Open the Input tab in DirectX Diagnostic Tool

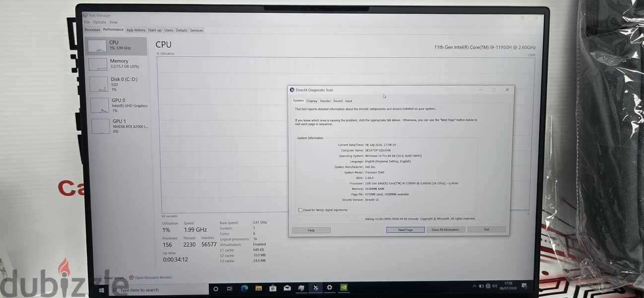tap(349, 101)
